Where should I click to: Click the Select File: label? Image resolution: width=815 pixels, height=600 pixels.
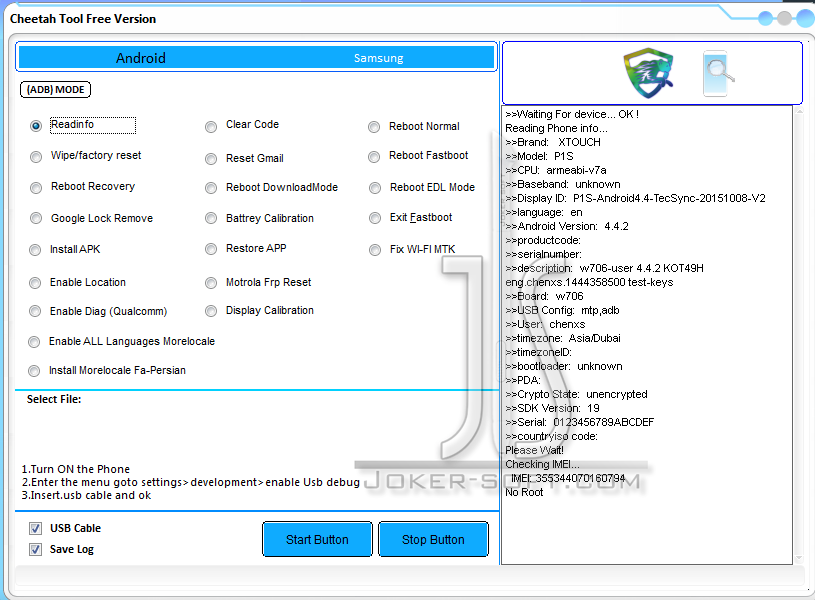click(54, 399)
